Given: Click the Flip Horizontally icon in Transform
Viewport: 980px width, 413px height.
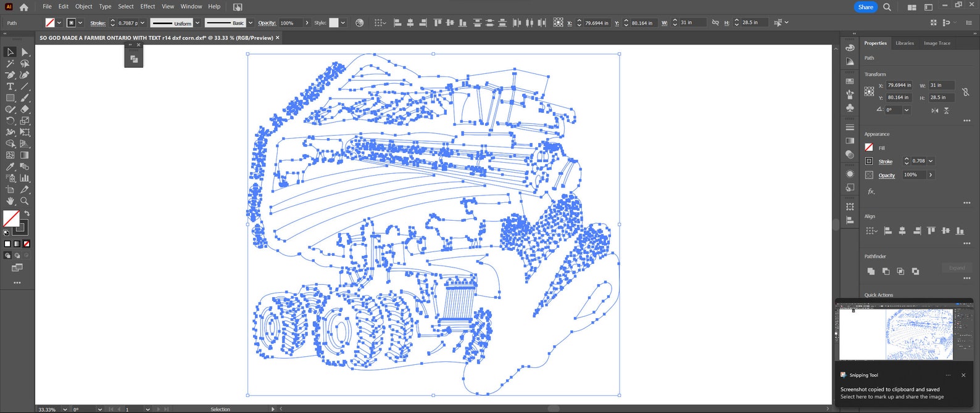Looking at the screenshot, I should [x=935, y=110].
